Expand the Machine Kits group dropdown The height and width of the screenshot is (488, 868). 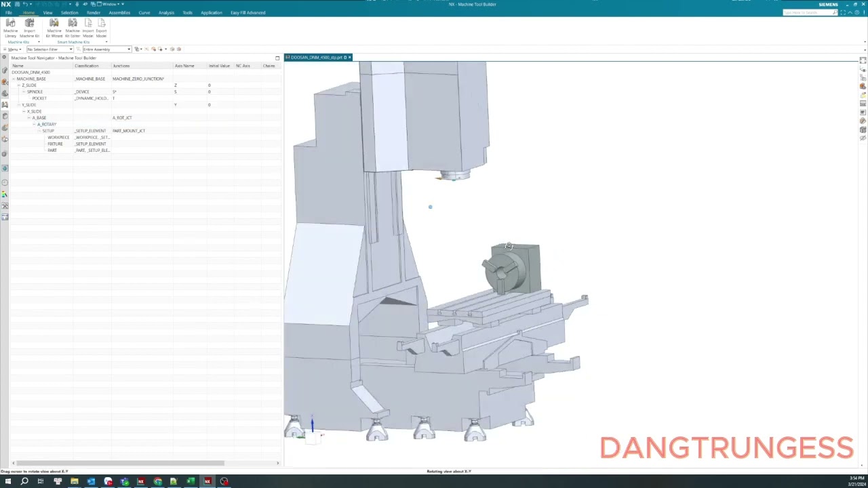click(39, 42)
